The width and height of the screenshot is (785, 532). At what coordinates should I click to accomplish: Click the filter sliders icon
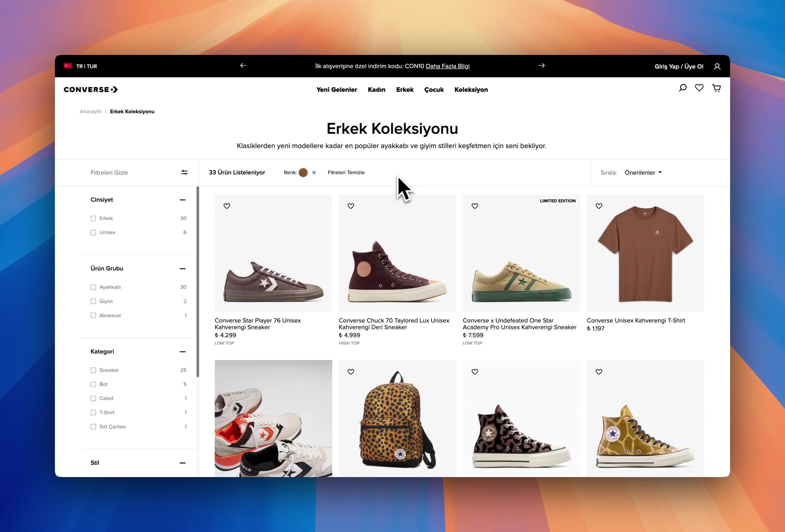(x=184, y=173)
